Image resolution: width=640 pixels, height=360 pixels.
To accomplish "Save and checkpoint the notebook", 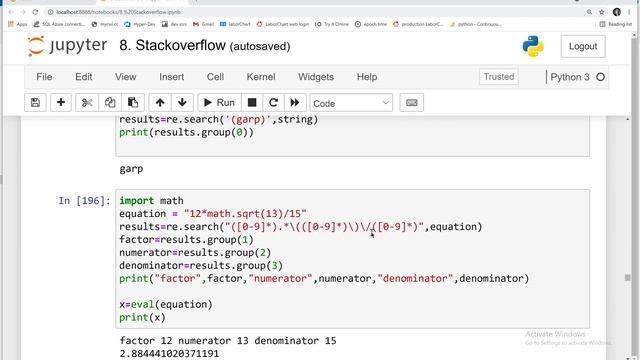I will [35, 102].
